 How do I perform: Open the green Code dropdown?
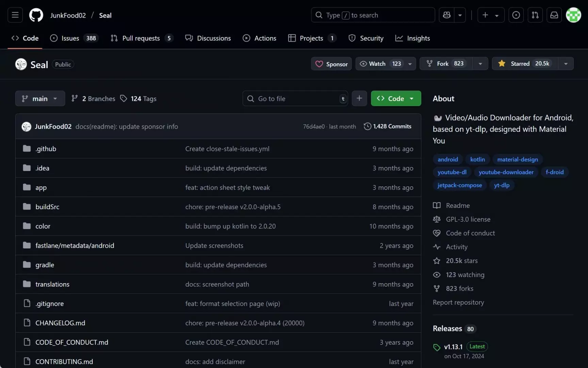coord(396,98)
